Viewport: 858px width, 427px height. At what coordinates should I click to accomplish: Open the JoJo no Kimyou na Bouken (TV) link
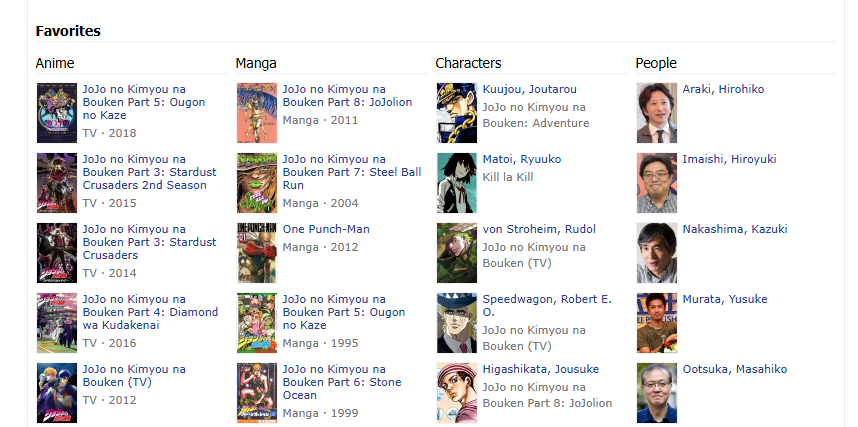point(134,376)
